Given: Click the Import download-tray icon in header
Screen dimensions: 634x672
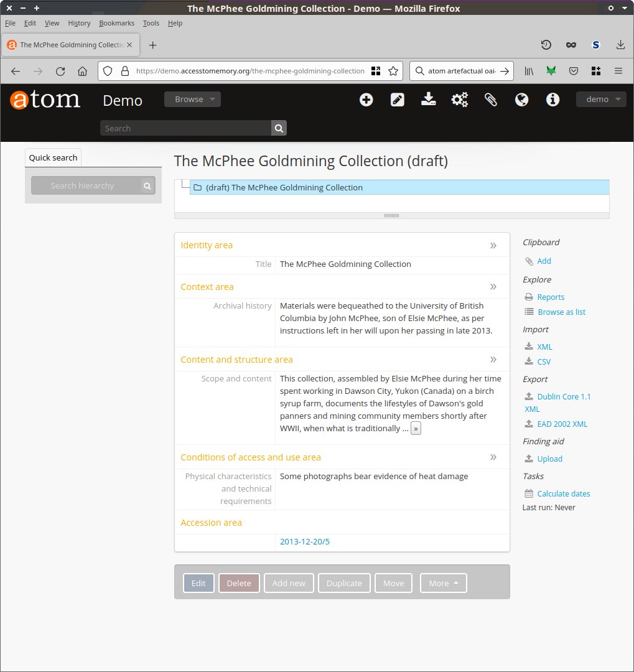Looking at the screenshot, I should (x=429, y=100).
